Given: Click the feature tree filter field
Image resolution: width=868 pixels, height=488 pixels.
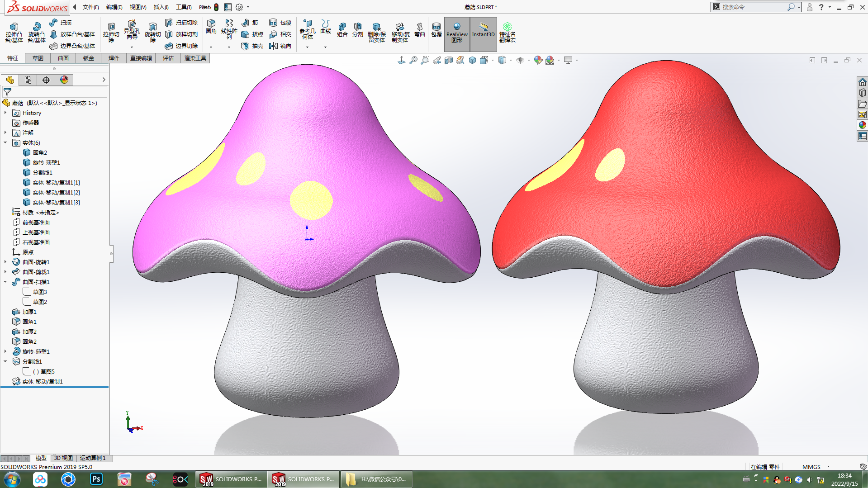Looking at the screenshot, I should [x=54, y=92].
